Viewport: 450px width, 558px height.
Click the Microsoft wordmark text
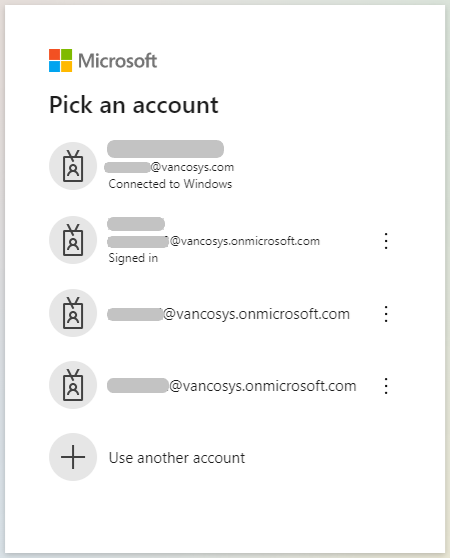click(x=117, y=61)
